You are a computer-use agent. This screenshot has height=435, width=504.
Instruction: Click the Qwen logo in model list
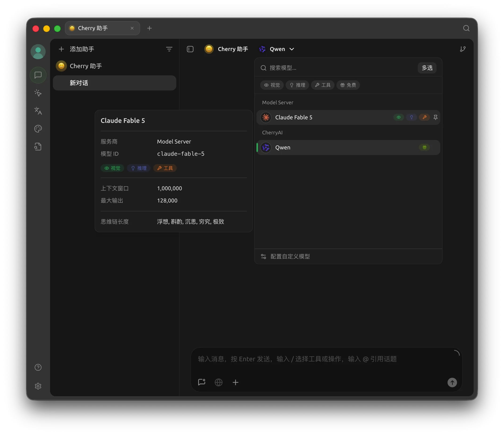266,148
